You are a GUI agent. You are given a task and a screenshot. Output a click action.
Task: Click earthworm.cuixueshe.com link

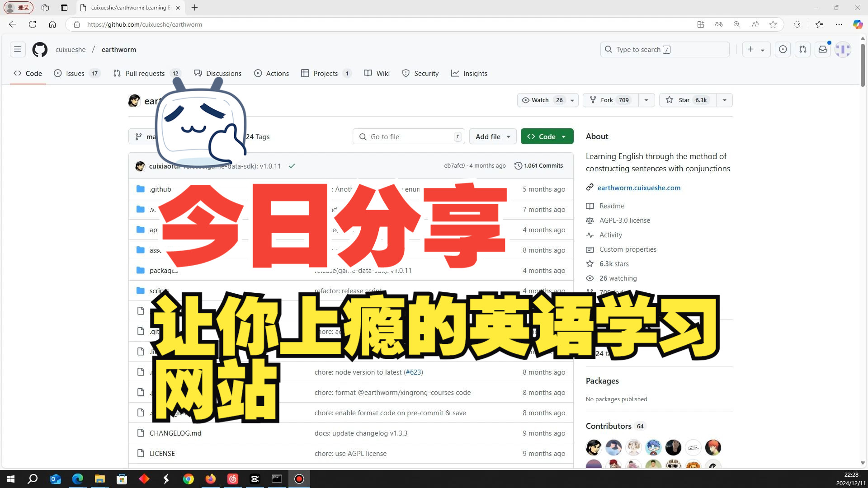coord(639,188)
